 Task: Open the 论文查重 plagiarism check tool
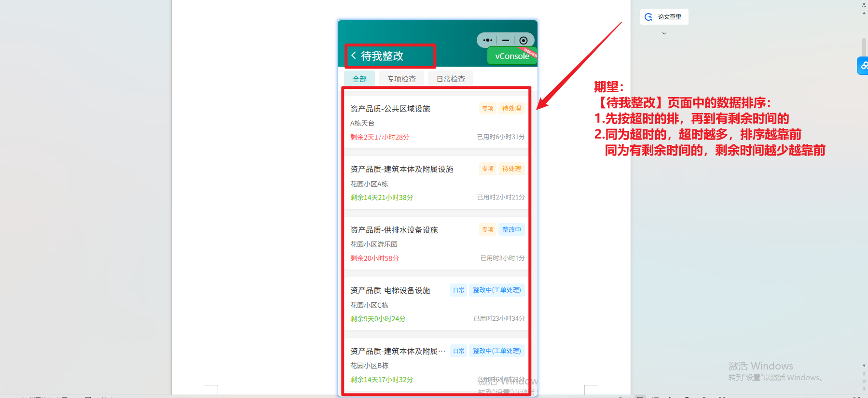click(664, 17)
